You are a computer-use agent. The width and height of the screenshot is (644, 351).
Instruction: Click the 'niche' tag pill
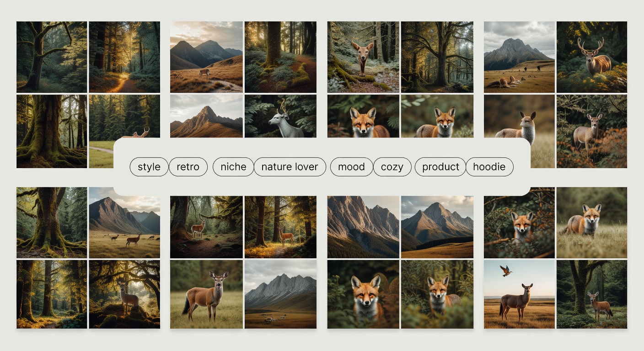click(x=233, y=167)
